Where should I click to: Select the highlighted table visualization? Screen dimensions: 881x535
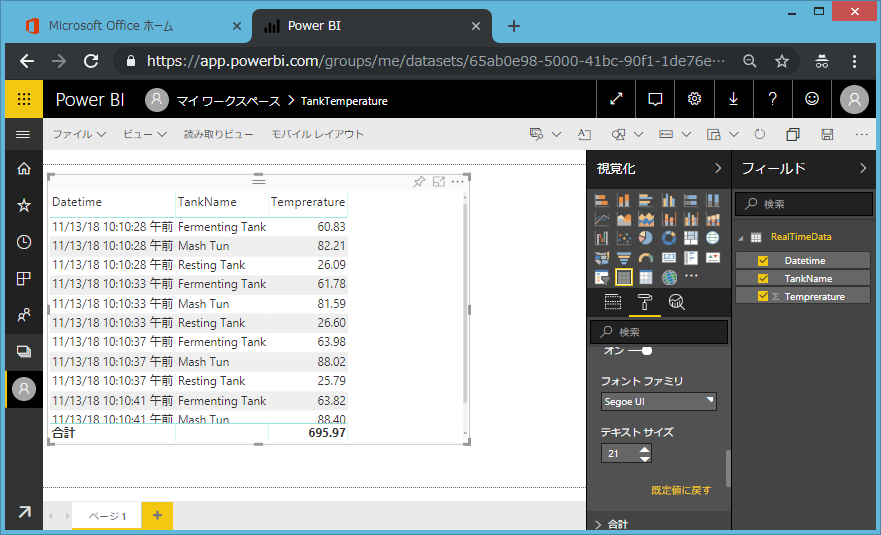(624, 277)
